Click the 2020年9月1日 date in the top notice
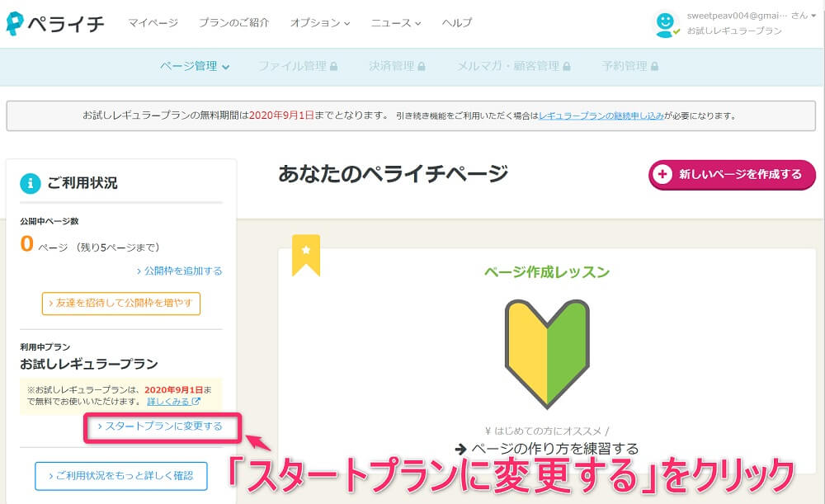The height and width of the screenshot is (504, 825). coord(281,115)
